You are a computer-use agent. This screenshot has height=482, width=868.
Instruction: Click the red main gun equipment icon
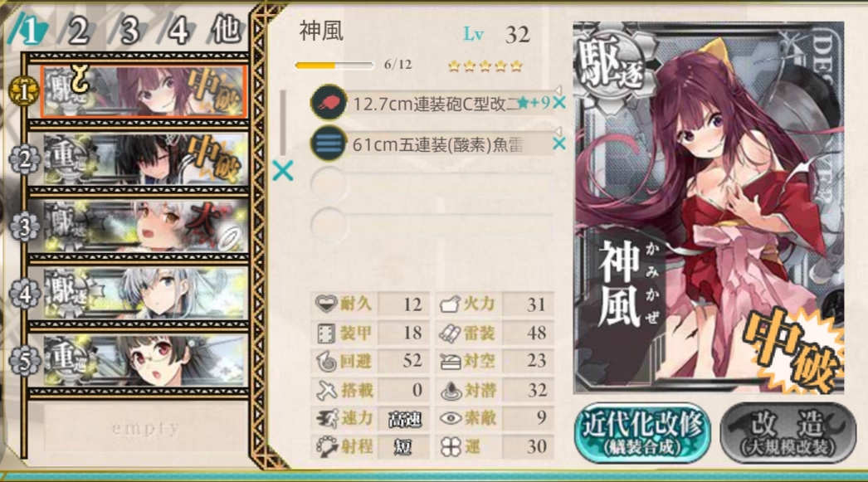tap(329, 103)
